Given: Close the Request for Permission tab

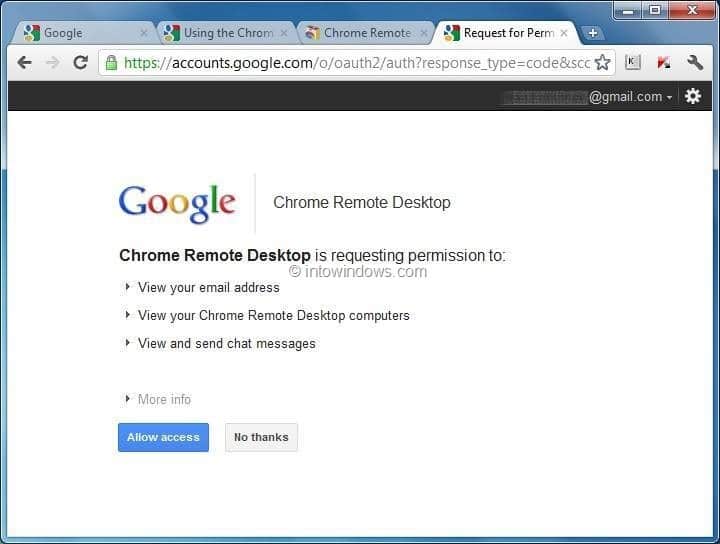Looking at the screenshot, I should click(x=564, y=33).
